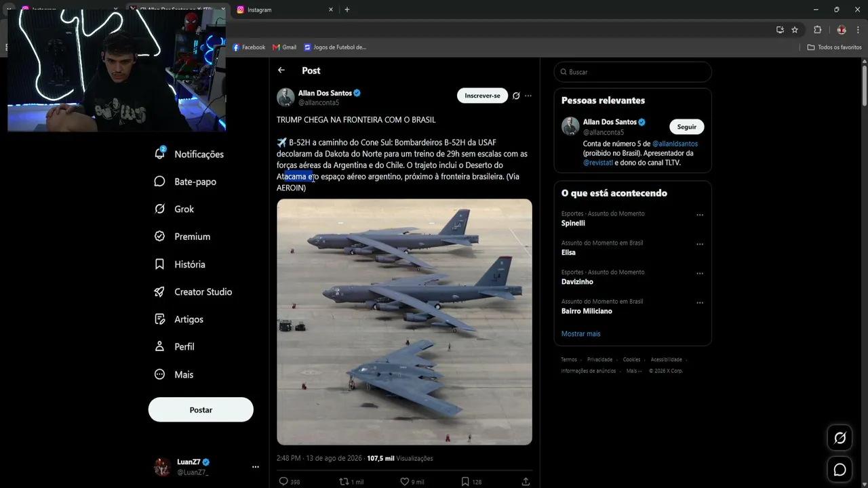This screenshot has height=488, width=868.
Task: Click the Postar button
Action: click(x=201, y=410)
